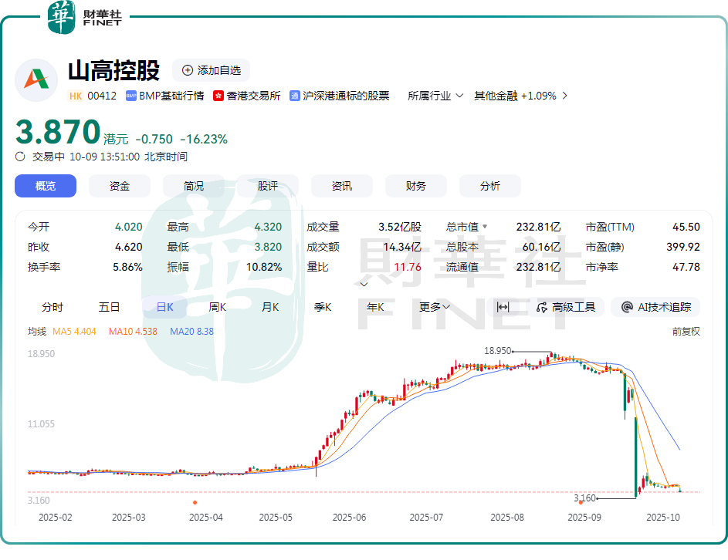The image size is (728, 560).
Task: Open the 财务 tab
Action: point(416,186)
